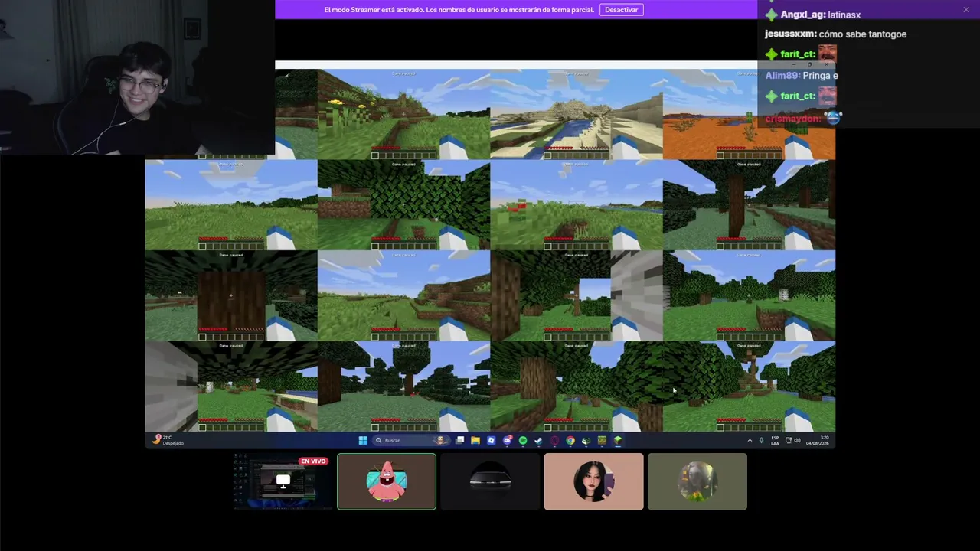980x551 pixels.
Task: Click the volume icon in system tray
Action: [797, 440]
